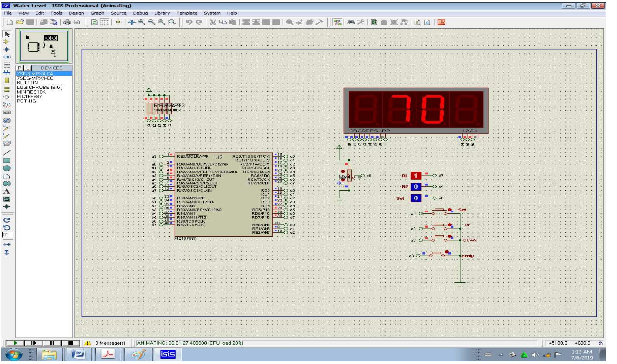Select the Terminals Mode tool

click(7, 89)
